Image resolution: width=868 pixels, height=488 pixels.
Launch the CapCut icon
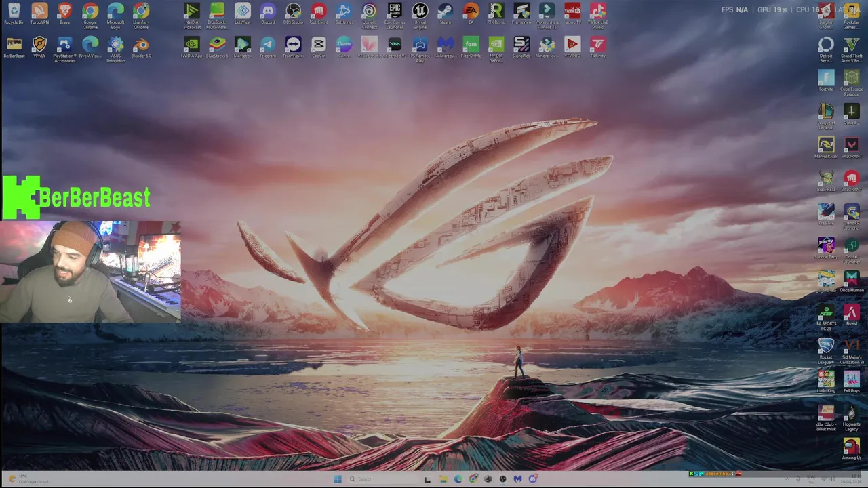(319, 47)
